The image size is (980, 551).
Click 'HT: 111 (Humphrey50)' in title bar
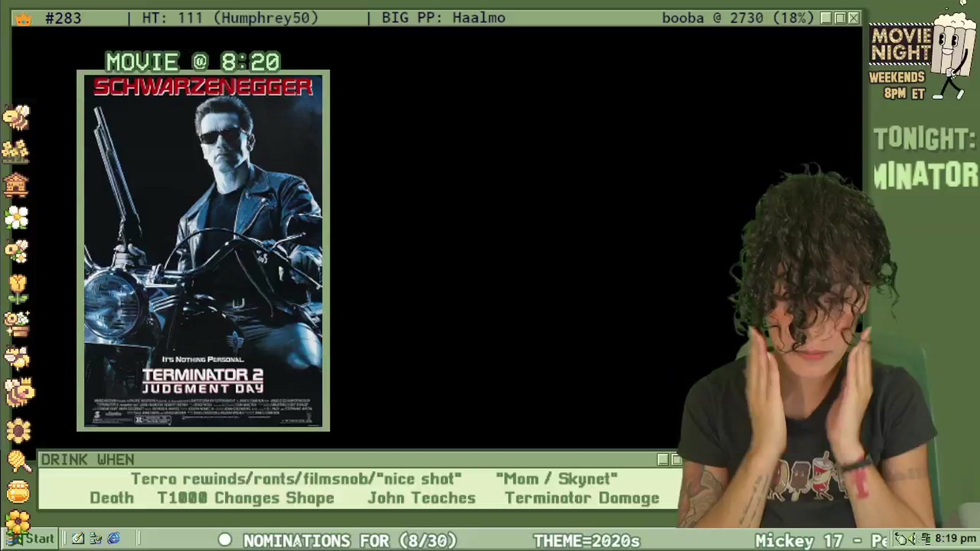(x=230, y=18)
